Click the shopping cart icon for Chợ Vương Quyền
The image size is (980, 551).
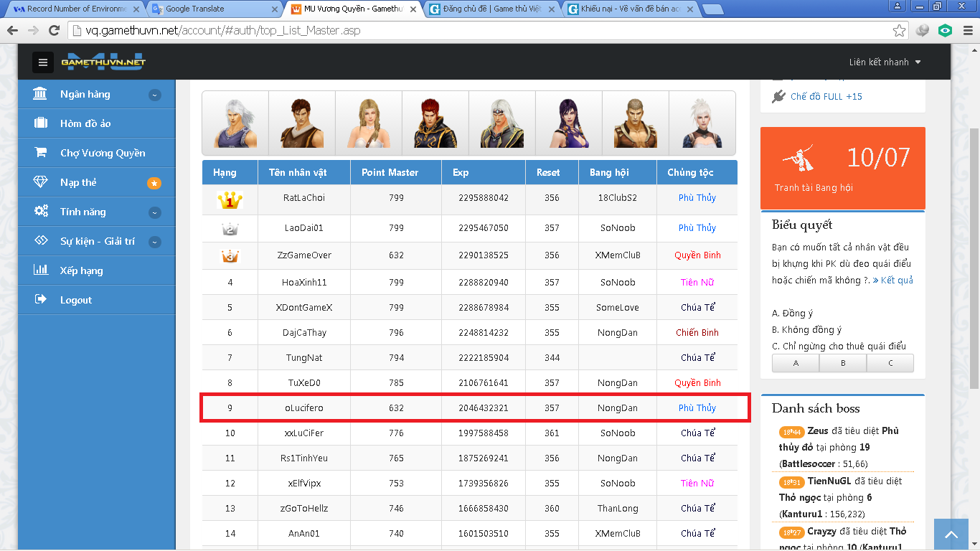(x=41, y=153)
